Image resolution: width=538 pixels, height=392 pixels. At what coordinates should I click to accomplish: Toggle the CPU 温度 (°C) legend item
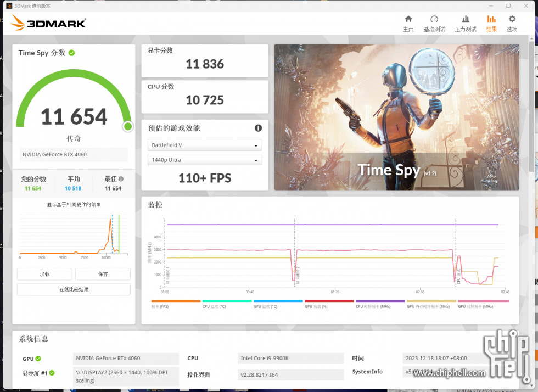point(227,304)
